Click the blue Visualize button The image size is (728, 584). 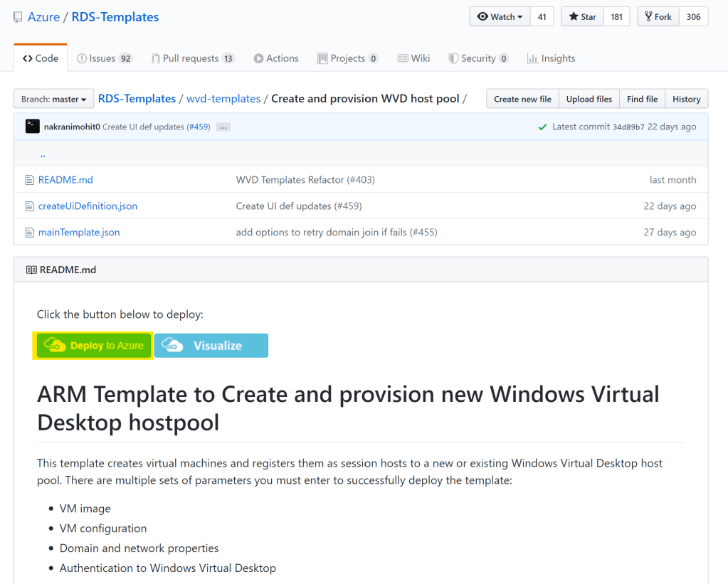click(x=211, y=346)
